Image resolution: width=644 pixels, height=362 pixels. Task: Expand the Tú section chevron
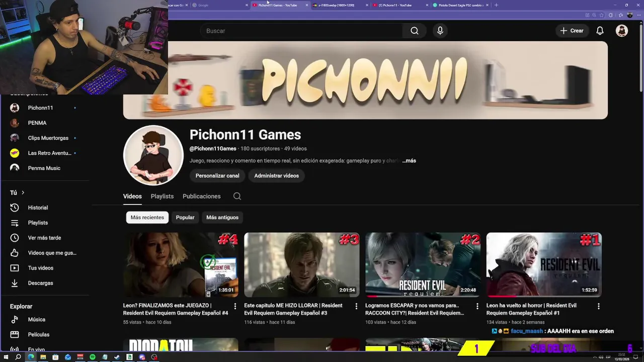[23, 193]
